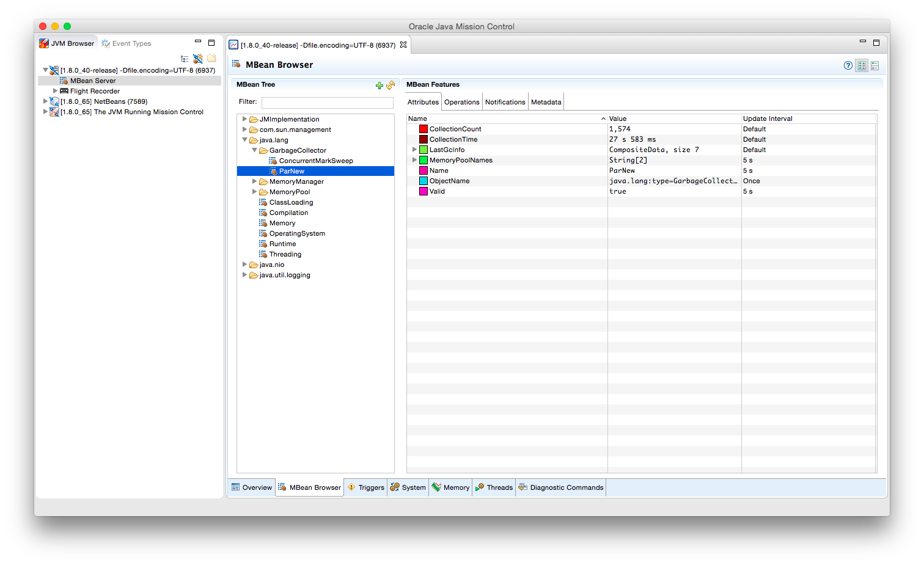Click the new folder icon in JVM Browser
This screenshot has width=924, height=565.
211,59
